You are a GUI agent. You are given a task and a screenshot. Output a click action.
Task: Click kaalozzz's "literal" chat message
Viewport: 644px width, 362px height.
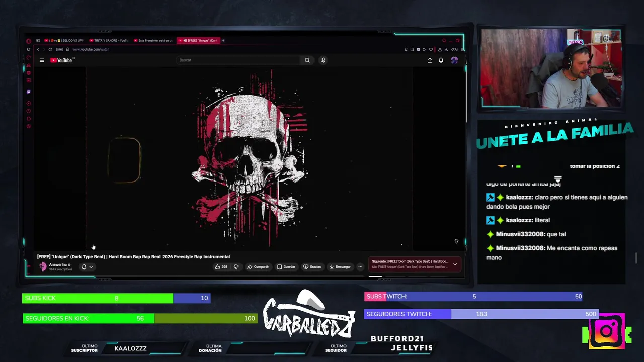(518, 220)
